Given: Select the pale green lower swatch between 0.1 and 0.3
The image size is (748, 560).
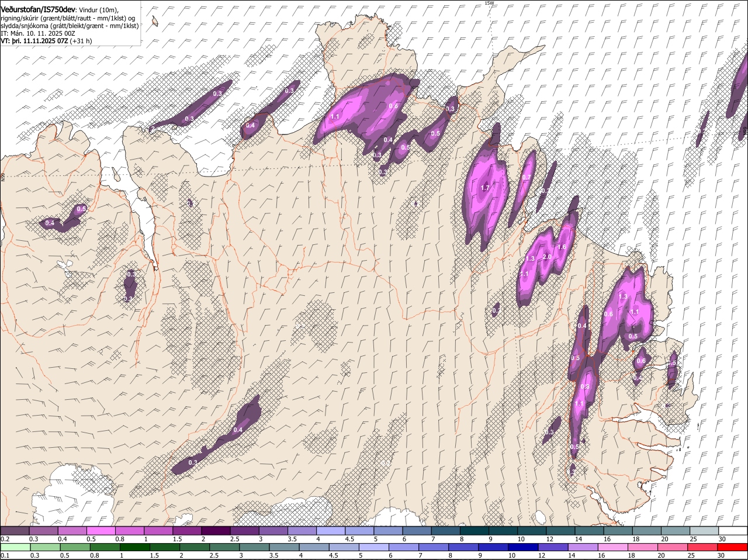Looking at the screenshot, I should coord(15,547).
